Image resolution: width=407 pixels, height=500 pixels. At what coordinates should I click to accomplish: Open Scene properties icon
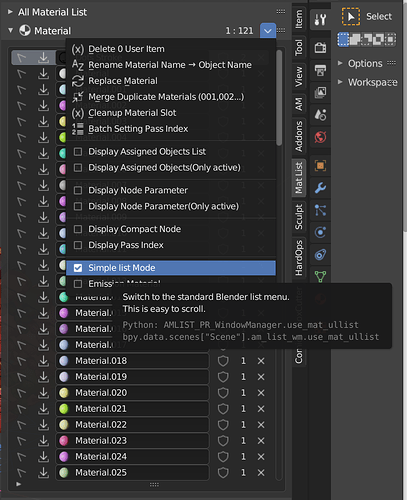click(x=320, y=115)
